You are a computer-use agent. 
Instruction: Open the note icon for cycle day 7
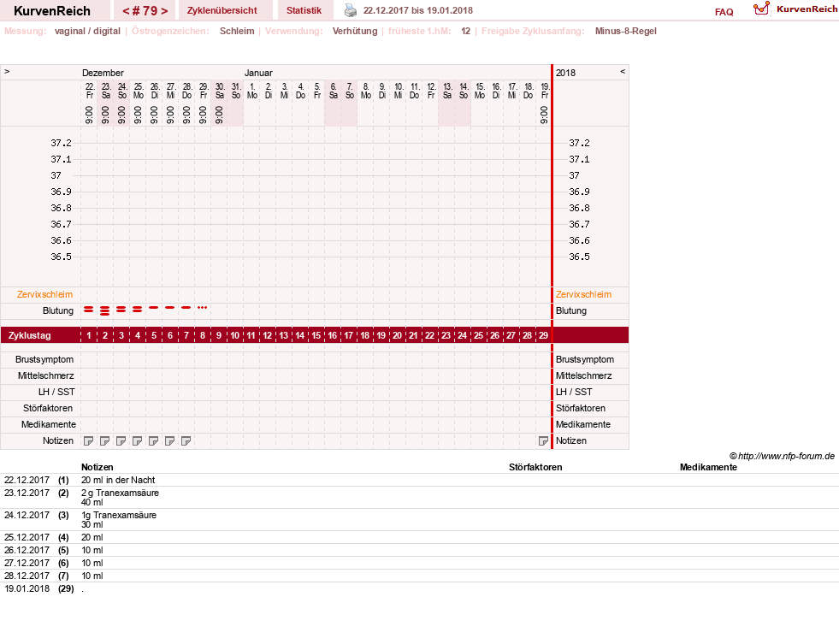(186, 441)
